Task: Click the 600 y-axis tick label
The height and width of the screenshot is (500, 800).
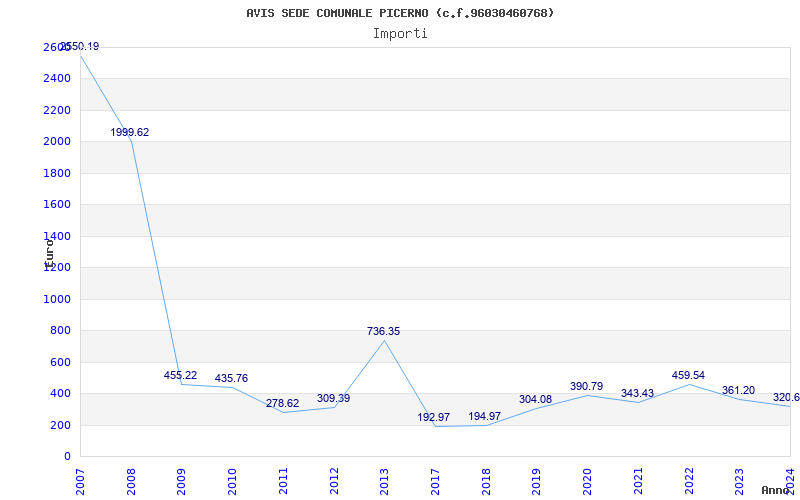Action: [61, 362]
